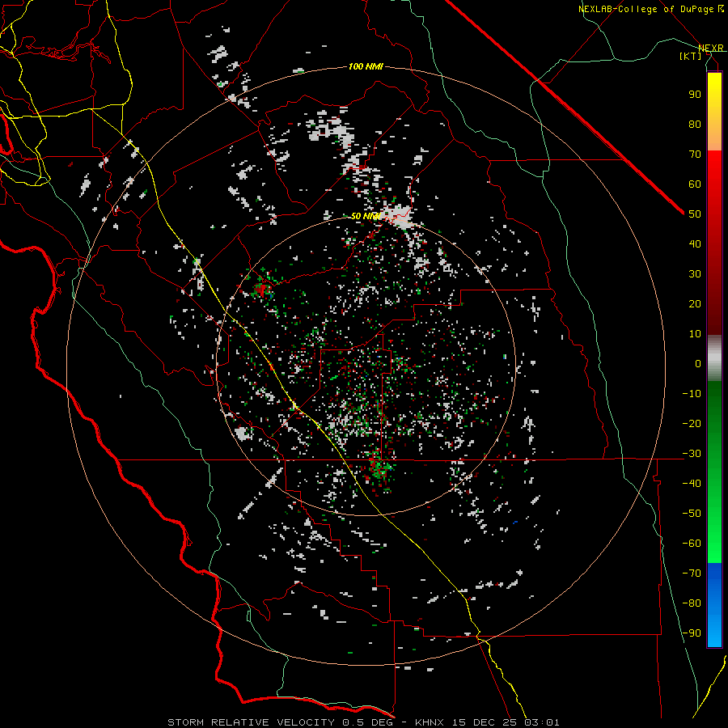Select the 50 value on velocity scale
Image resolution: width=728 pixels, height=728 pixels.
point(695,214)
